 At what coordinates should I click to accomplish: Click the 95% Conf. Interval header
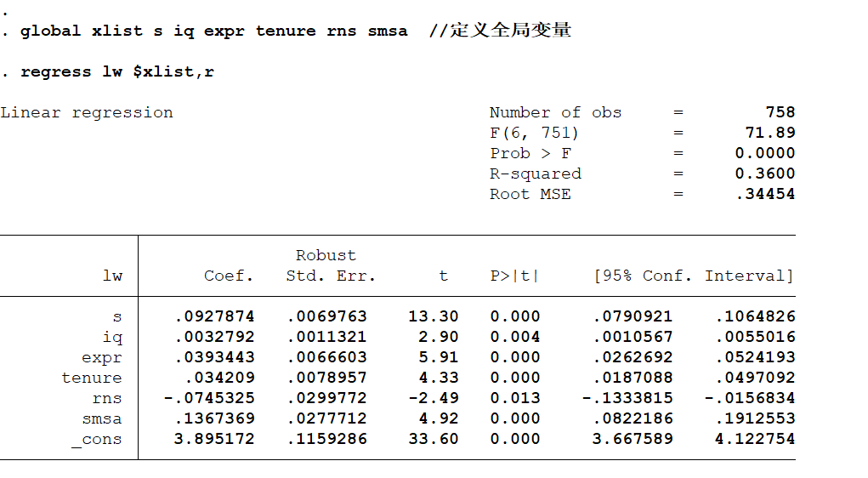[695, 276]
